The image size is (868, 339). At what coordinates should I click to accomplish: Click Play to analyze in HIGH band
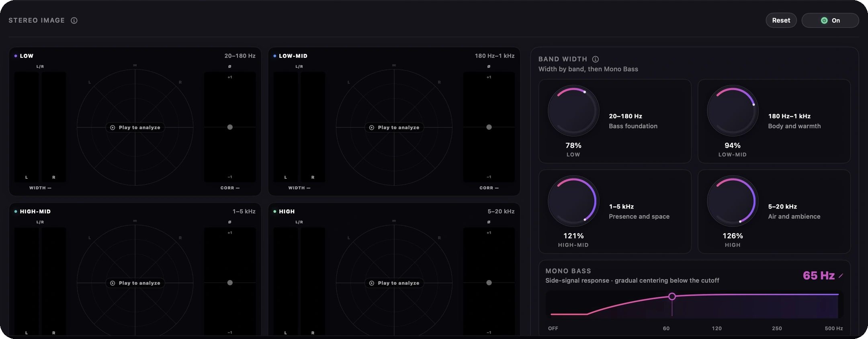click(x=394, y=283)
